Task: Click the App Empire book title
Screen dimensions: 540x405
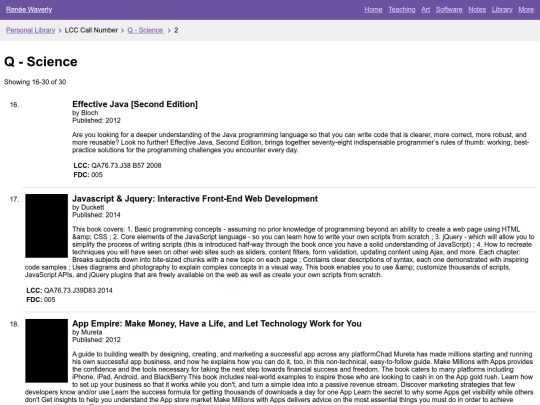Action: pyautogui.click(x=217, y=324)
